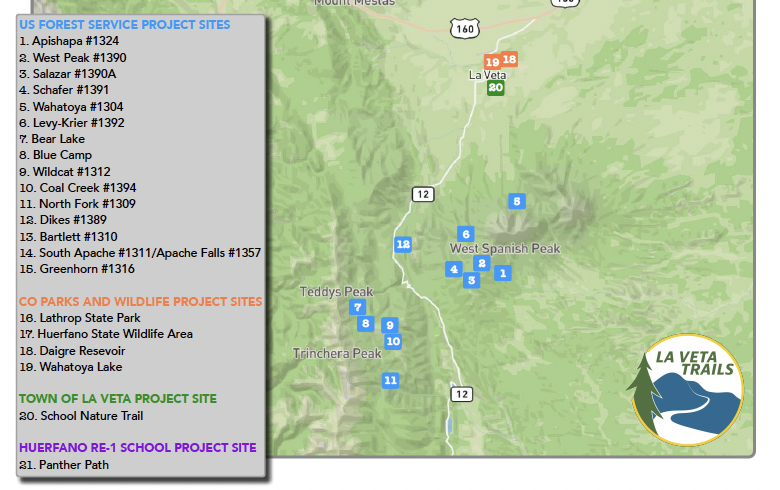Open orange map marker number 18
This screenshot has width=780, height=490.
point(509,59)
